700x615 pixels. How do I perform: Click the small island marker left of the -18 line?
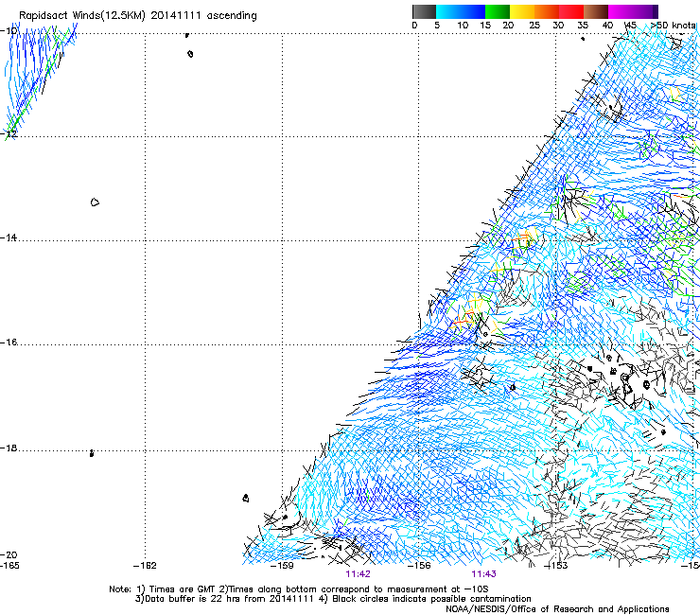[92, 453]
